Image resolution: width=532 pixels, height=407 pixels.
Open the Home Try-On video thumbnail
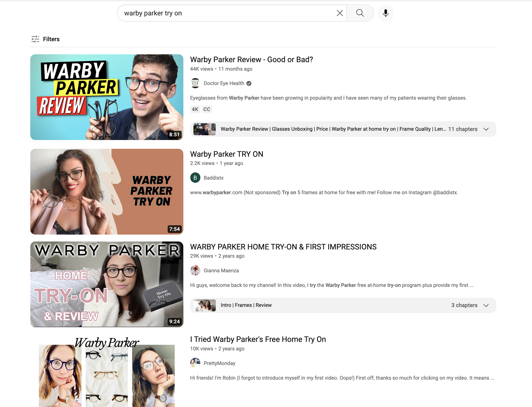(106, 284)
